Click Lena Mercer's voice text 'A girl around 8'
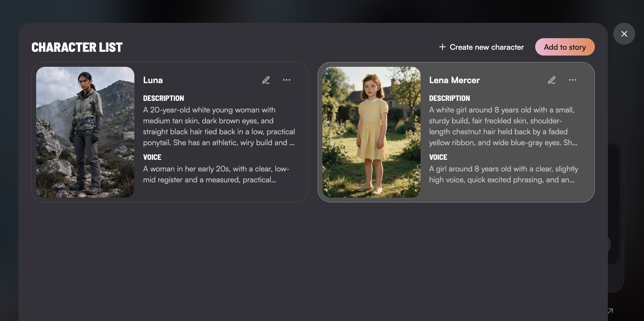 (503, 174)
